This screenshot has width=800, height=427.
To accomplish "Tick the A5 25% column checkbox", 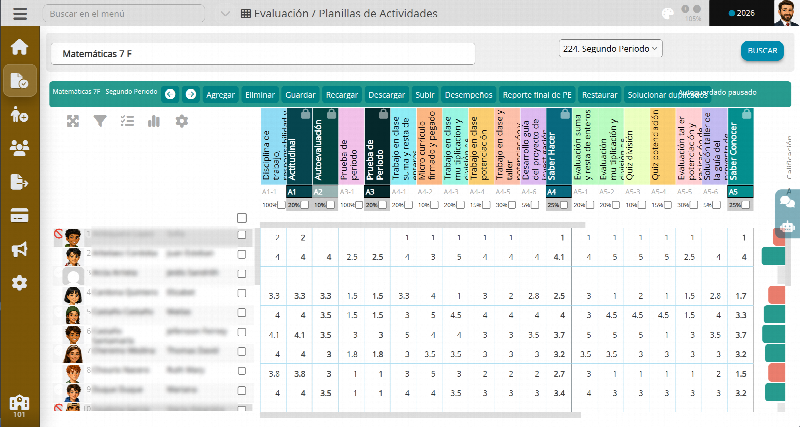I will 746,205.
